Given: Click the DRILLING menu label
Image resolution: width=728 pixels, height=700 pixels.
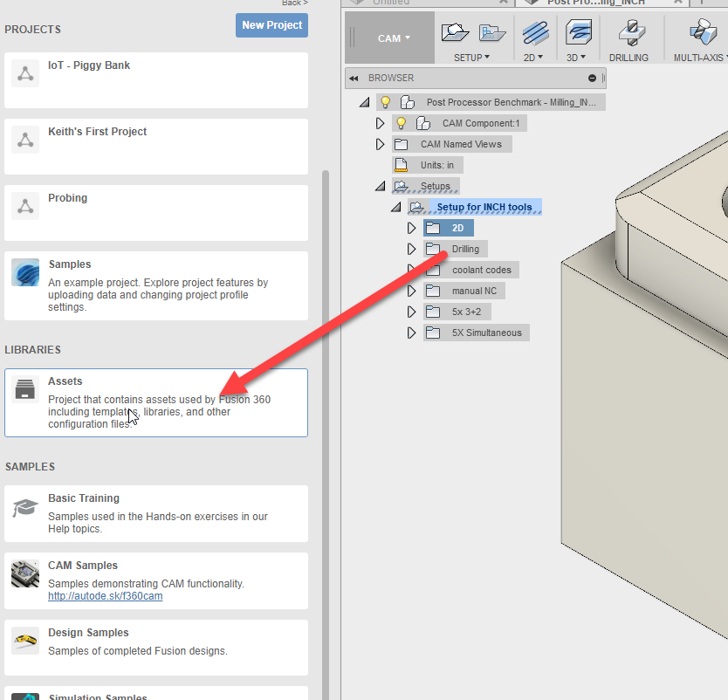Looking at the screenshot, I should [628, 58].
